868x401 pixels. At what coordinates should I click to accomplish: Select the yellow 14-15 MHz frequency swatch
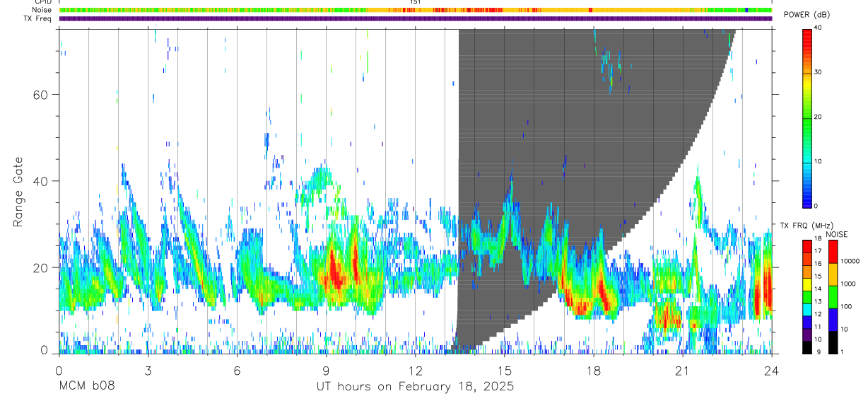click(807, 284)
